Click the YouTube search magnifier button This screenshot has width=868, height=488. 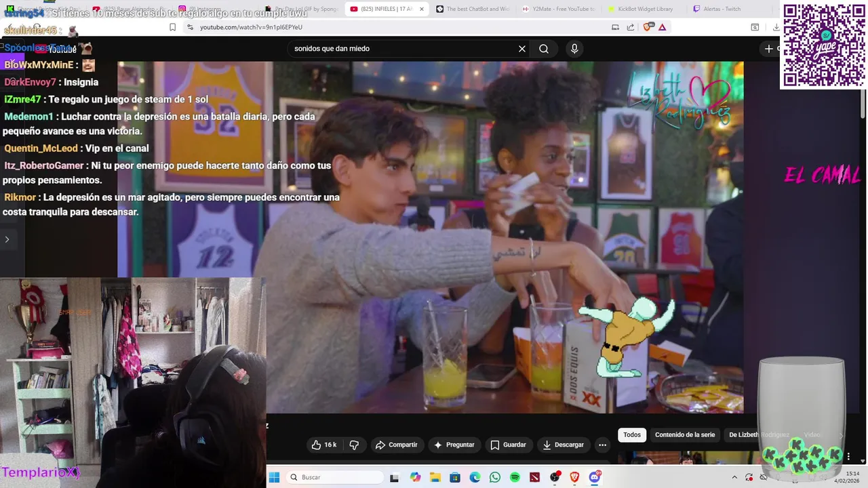(544, 49)
